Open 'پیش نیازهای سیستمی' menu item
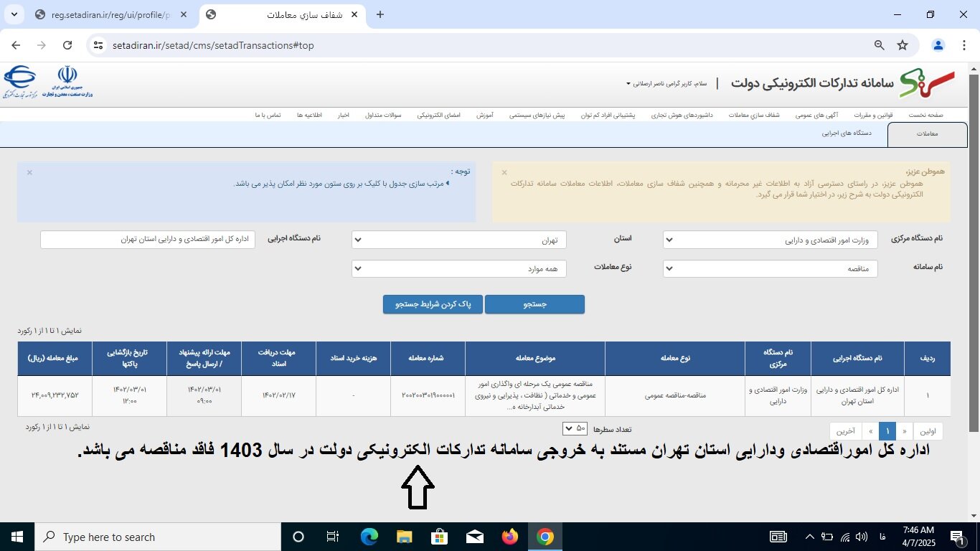The width and height of the screenshot is (980, 551). 537,115
